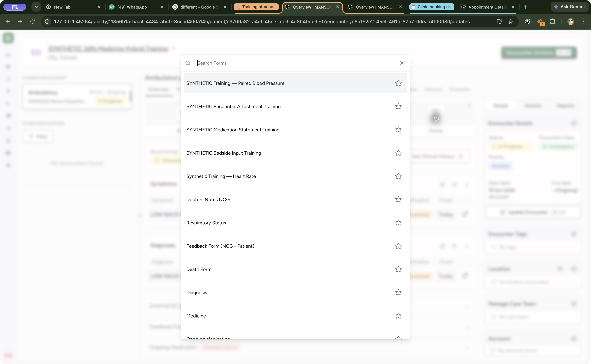Favorite the SYNTHETIC Training — Paired Blood Pressure form
Image resolution: width=591 pixels, height=364 pixels.
(398, 83)
